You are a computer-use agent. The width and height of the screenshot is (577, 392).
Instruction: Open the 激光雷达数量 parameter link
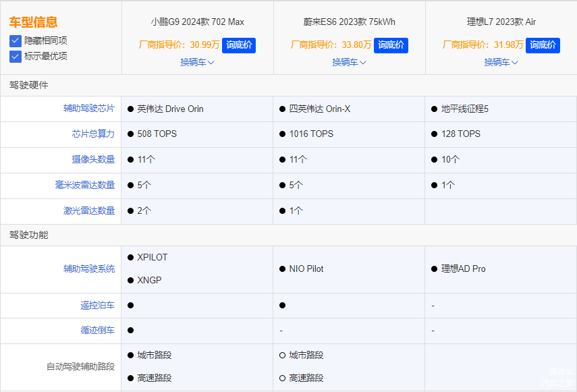89,211
